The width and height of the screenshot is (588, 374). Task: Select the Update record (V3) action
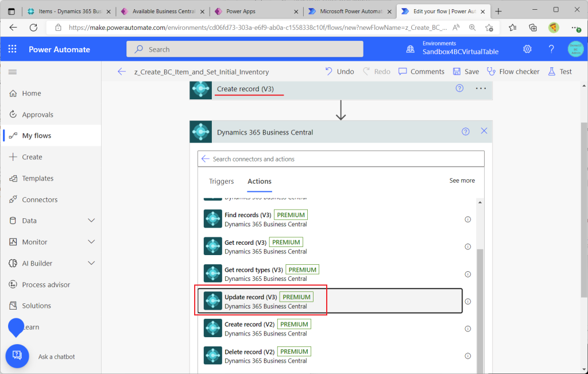tap(330, 301)
